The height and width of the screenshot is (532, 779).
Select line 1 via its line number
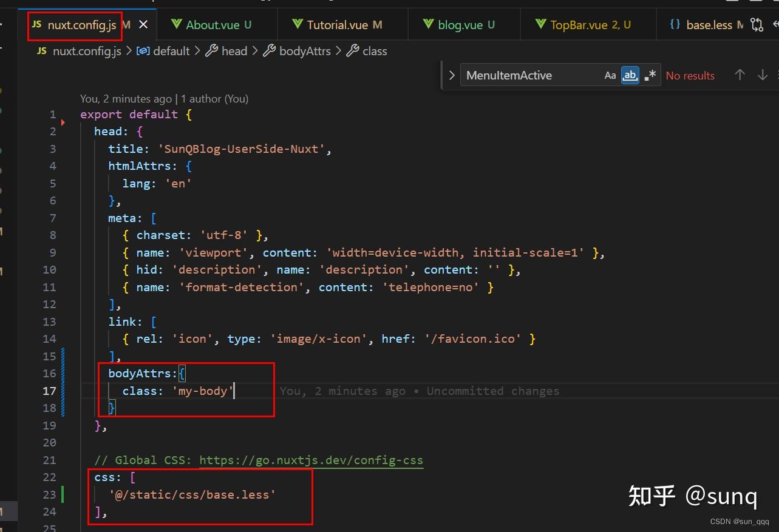pos(53,114)
